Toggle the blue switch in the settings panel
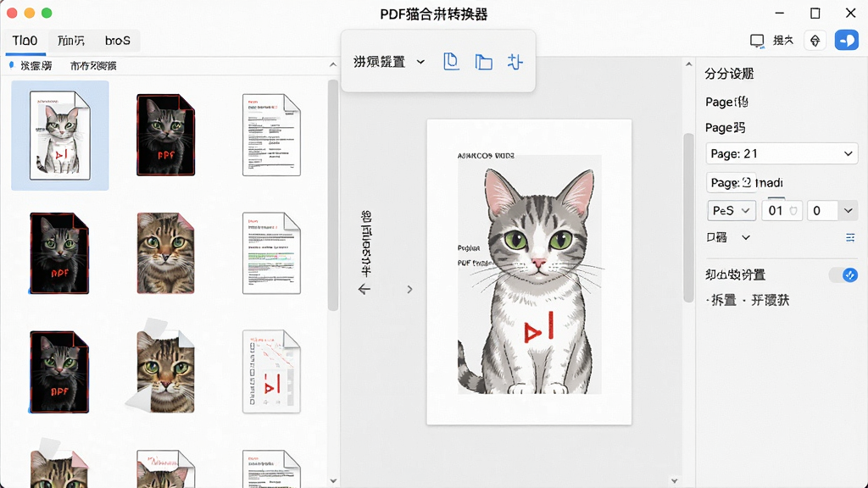This screenshot has height=488, width=868. (843, 275)
